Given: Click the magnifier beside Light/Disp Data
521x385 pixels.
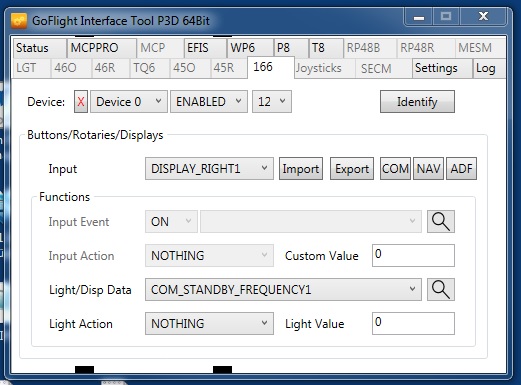Looking at the screenshot, I should pyautogui.click(x=441, y=290).
